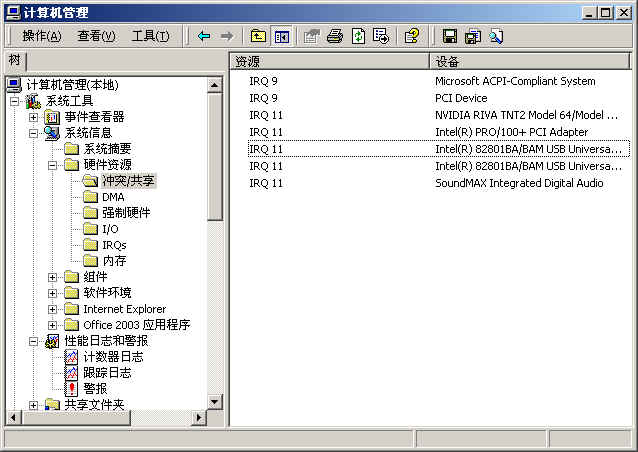The image size is (638, 452).
Task: Select the PCI Device row
Action: click(439, 98)
